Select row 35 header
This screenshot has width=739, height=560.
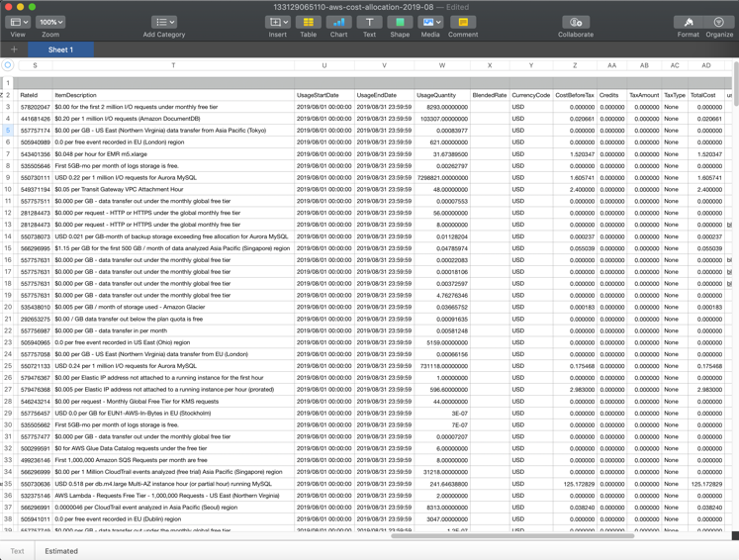8,484
